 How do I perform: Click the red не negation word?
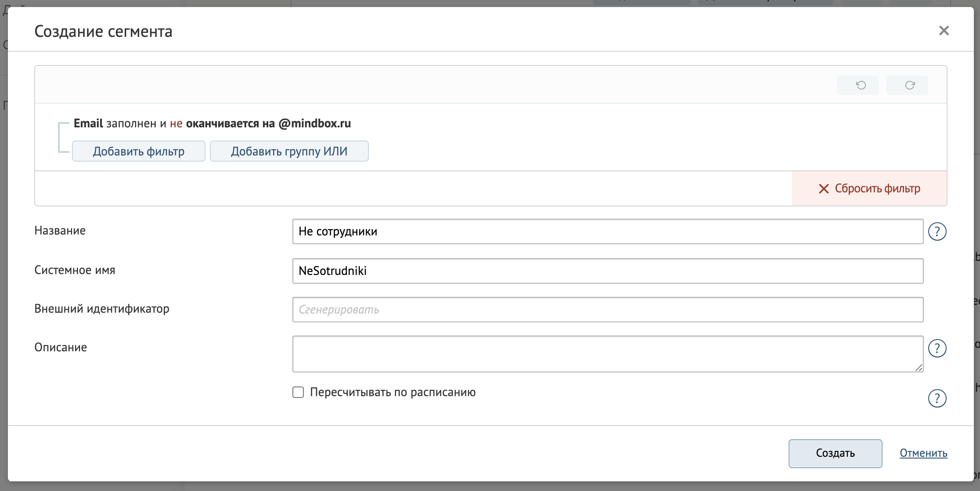(176, 124)
